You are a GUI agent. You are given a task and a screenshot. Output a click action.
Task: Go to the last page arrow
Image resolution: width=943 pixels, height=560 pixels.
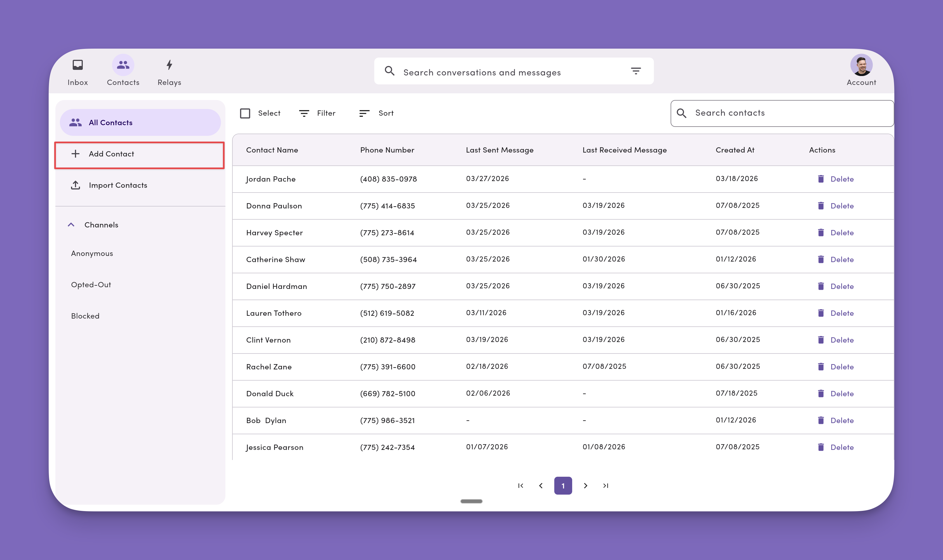pos(605,486)
